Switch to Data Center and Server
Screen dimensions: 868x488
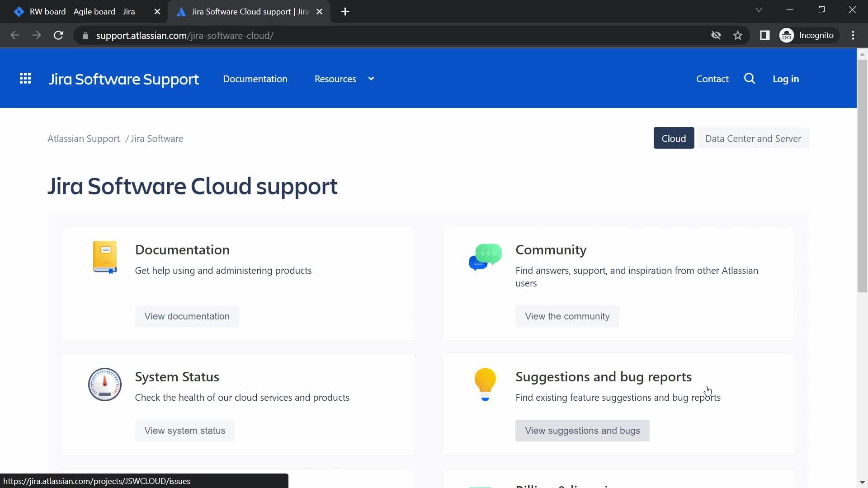click(x=753, y=138)
